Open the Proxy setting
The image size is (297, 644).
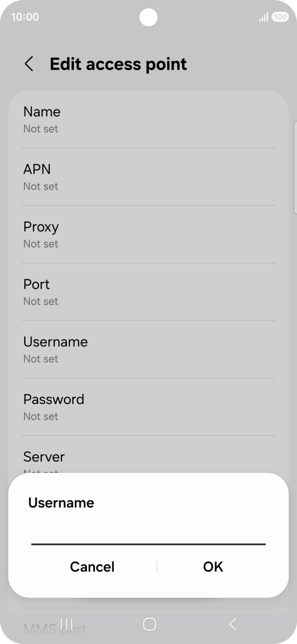tap(148, 234)
